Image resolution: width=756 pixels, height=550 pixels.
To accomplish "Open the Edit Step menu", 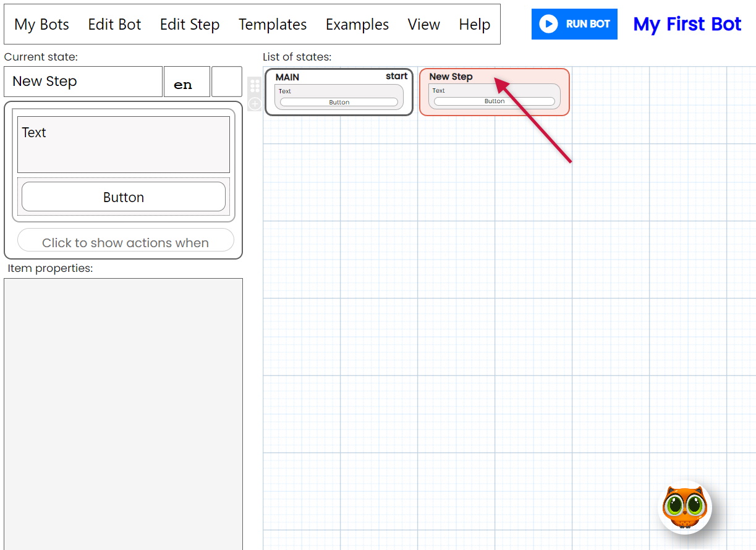I will pyautogui.click(x=190, y=25).
